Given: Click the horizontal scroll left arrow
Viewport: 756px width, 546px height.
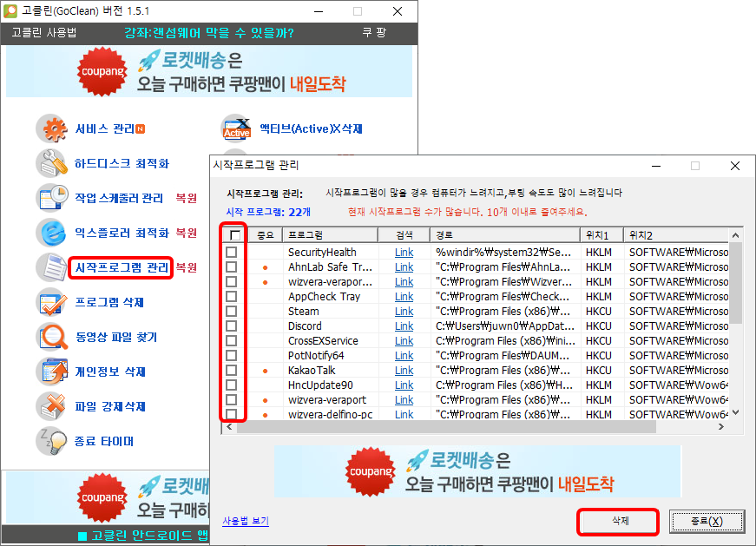Looking at the screenshot, I should pos(229,427).
